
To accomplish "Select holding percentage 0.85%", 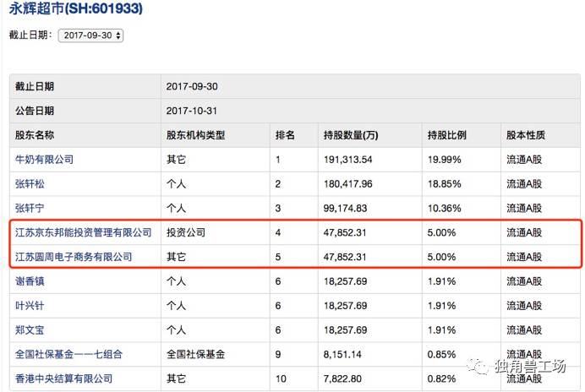I will 442,354.
